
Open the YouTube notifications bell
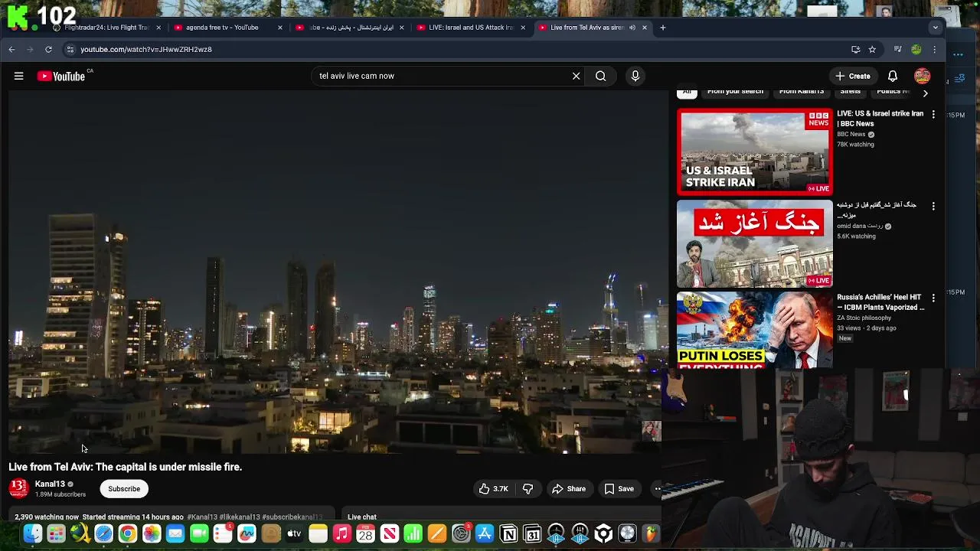point(893,76)
